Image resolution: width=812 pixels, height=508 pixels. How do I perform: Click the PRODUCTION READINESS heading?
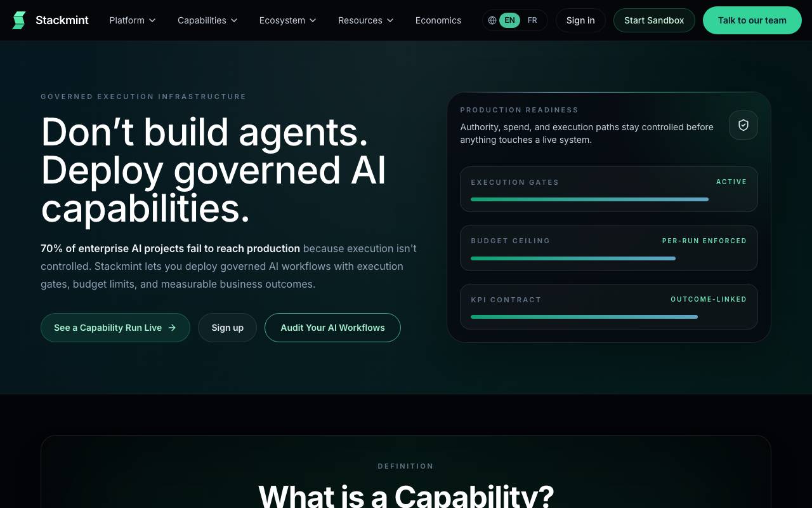[x=519, y=110]
